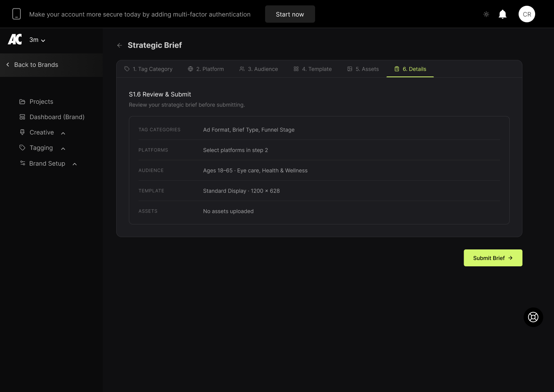This screenshot has height=392, width=554.
Task: Expand the Tagging section chevron
Action: (63, 148)
